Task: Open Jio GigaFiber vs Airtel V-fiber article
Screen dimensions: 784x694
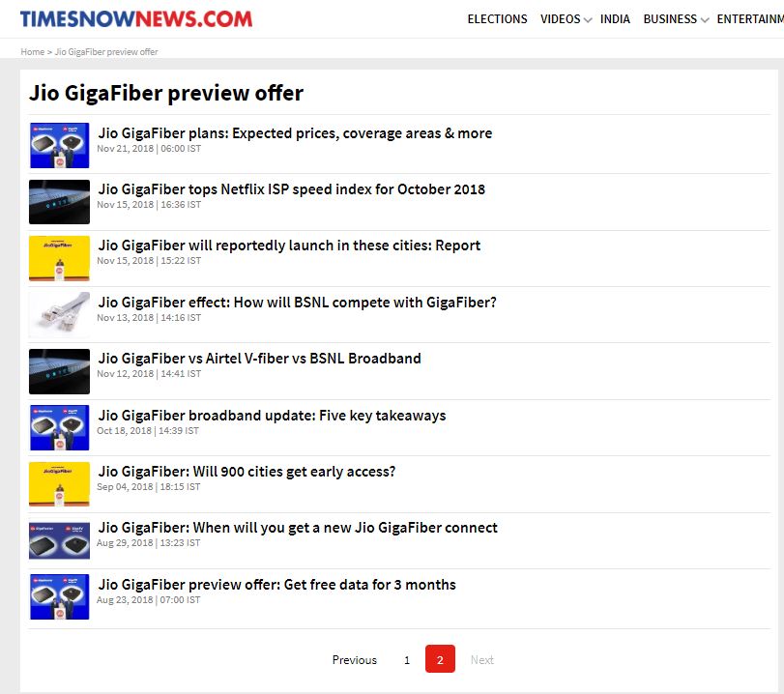Action: [x=259, y=359]
